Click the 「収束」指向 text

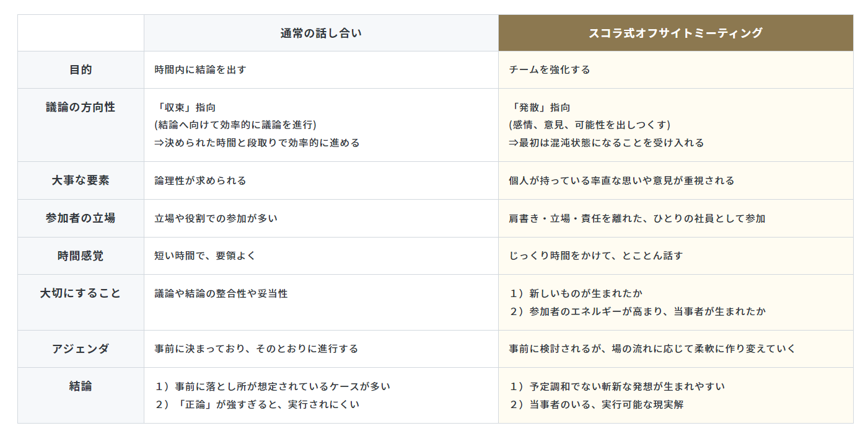click(185, 107)
